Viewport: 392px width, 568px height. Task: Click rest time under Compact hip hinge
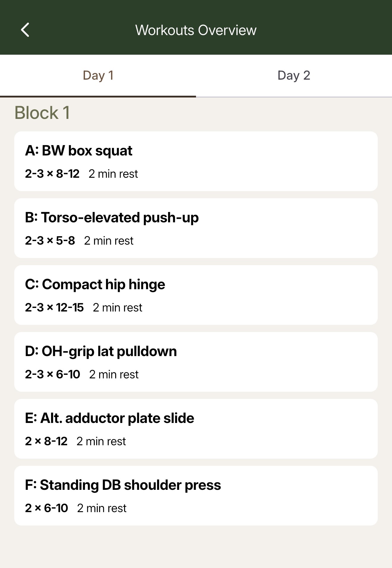118,307
